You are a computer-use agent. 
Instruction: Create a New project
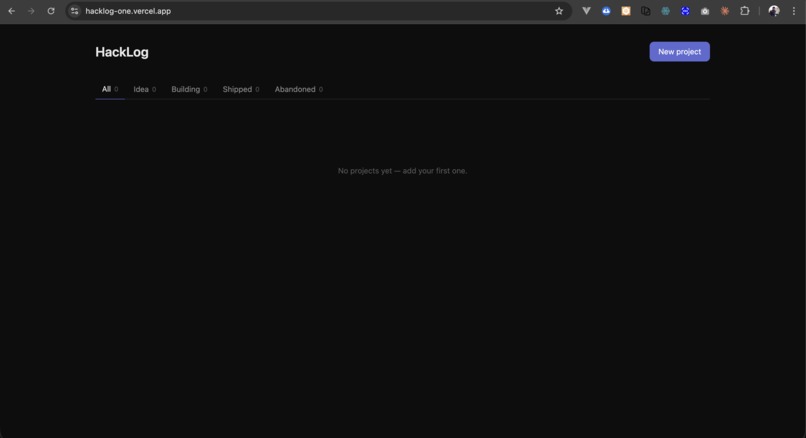[680, 51]
